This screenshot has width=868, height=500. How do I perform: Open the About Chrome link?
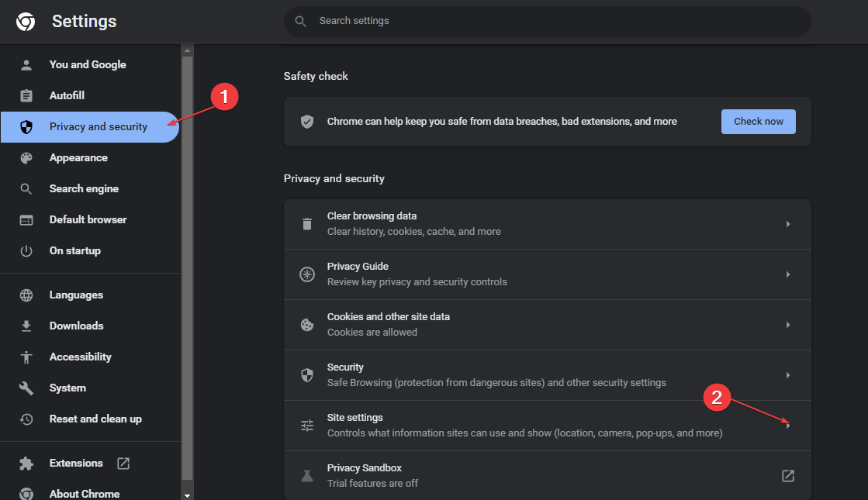click(x=84, y=493)
